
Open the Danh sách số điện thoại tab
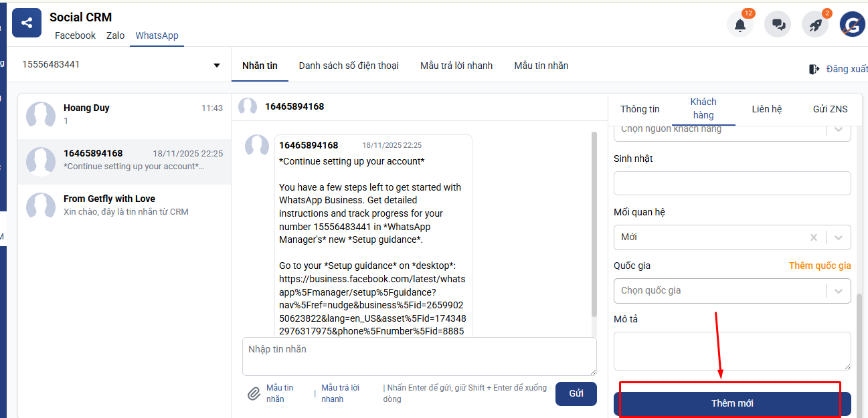pos(349,66)
